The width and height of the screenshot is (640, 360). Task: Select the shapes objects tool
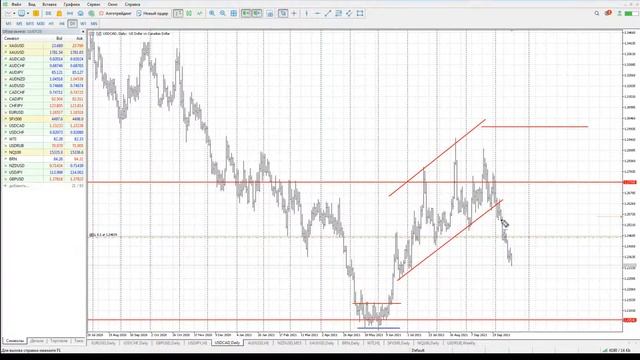(x=360, y=13)
